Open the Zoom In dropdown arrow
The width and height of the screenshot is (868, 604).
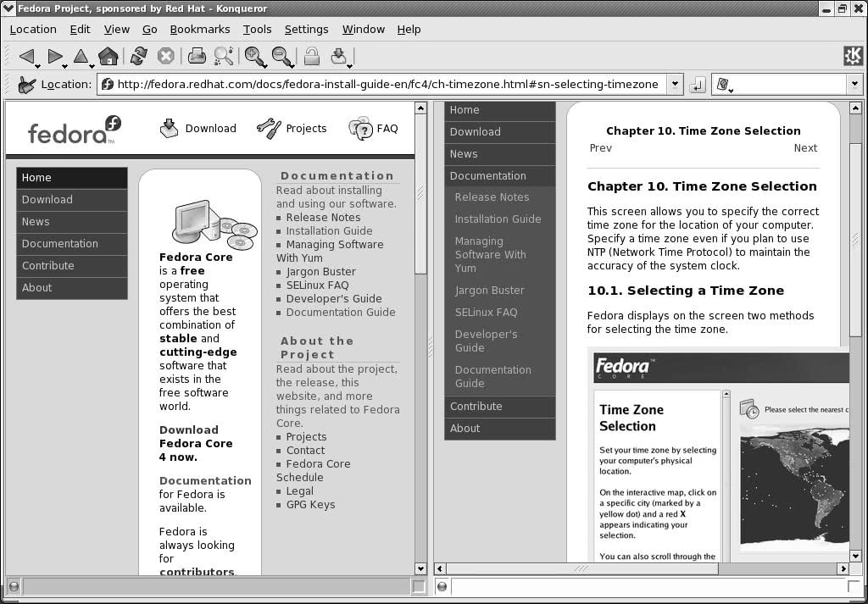click(265, 66)
